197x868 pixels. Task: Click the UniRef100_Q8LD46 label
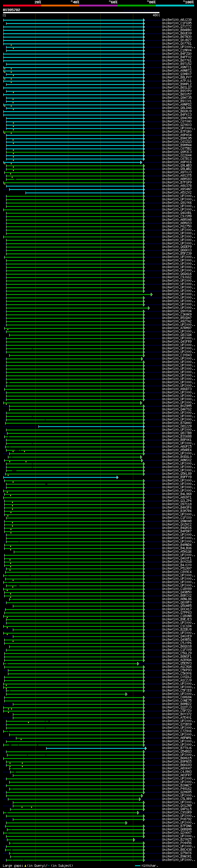(177, 108)
